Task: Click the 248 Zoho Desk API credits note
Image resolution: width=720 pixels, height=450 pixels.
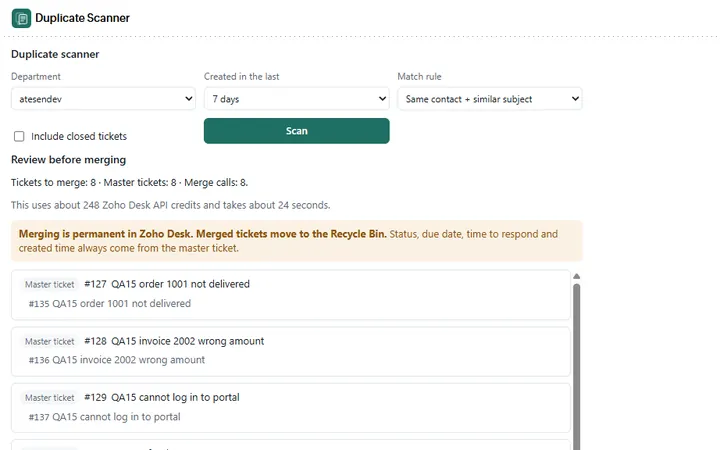Action: click(170, 205)
